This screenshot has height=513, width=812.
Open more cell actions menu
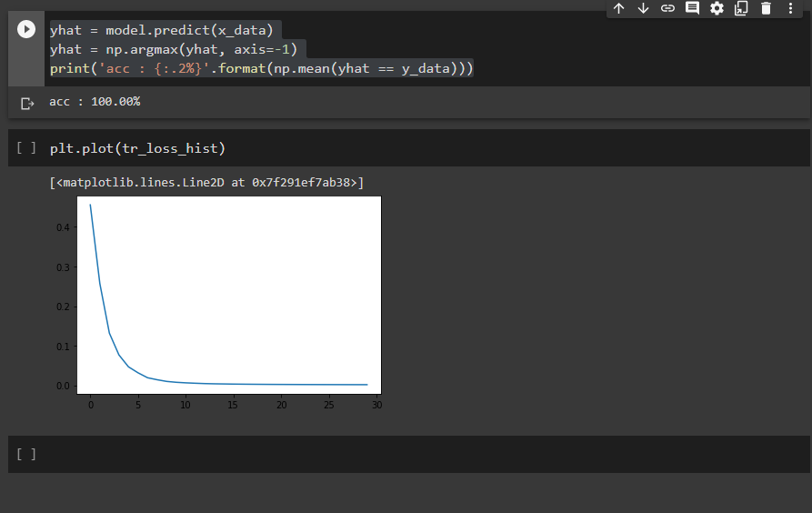pos(790,8)
